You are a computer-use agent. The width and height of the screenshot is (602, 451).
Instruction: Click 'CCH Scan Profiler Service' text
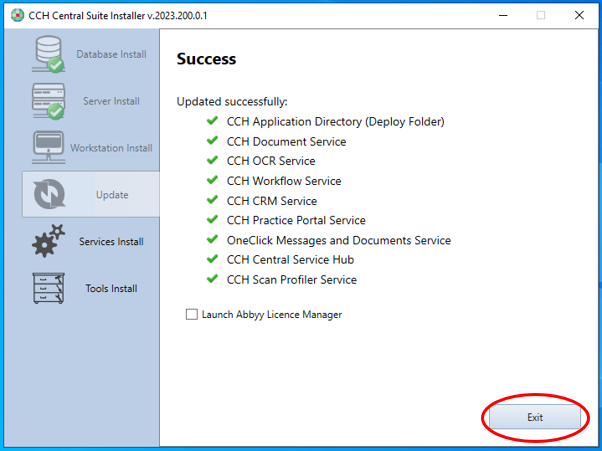(x=292, y=280)
